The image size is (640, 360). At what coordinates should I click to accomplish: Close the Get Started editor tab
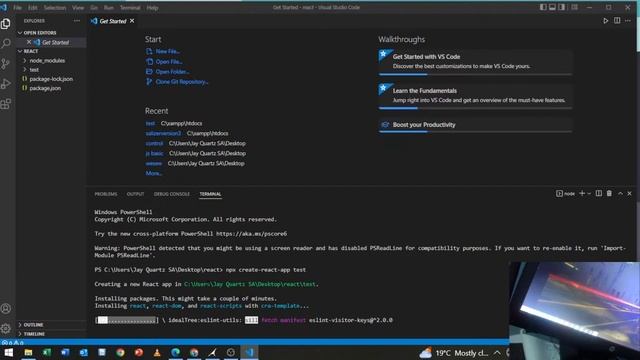coord(132,21)
